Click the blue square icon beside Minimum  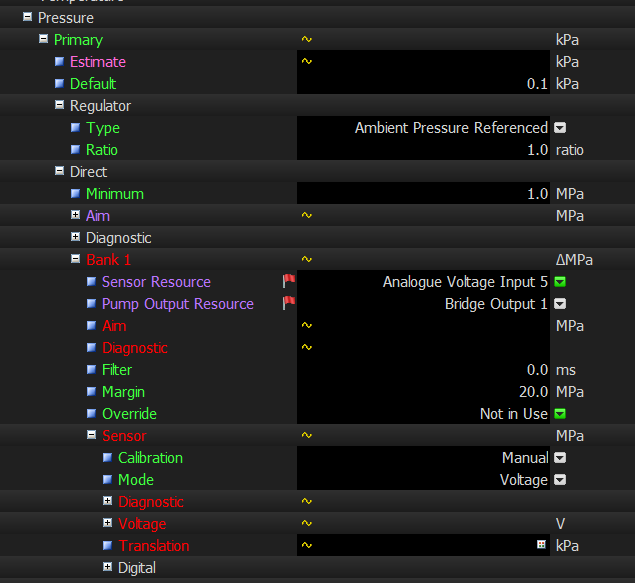coord(75,193)
